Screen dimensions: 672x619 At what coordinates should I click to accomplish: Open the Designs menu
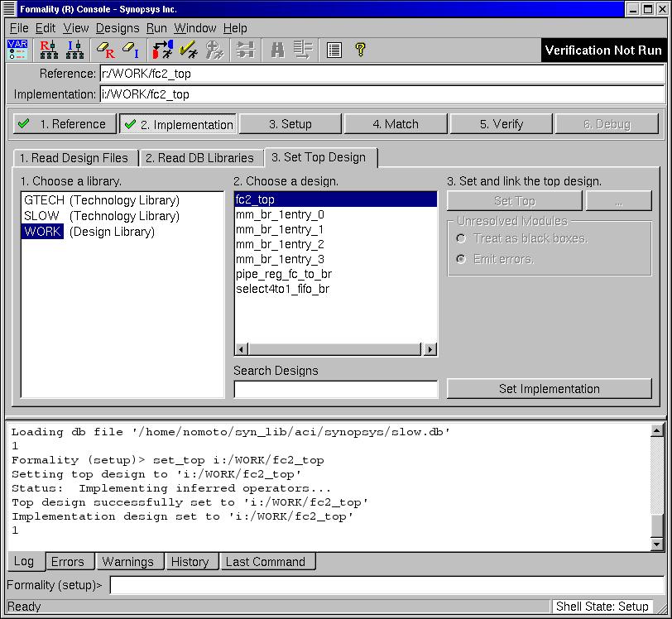pyautogui.click(x=118, y=28)
